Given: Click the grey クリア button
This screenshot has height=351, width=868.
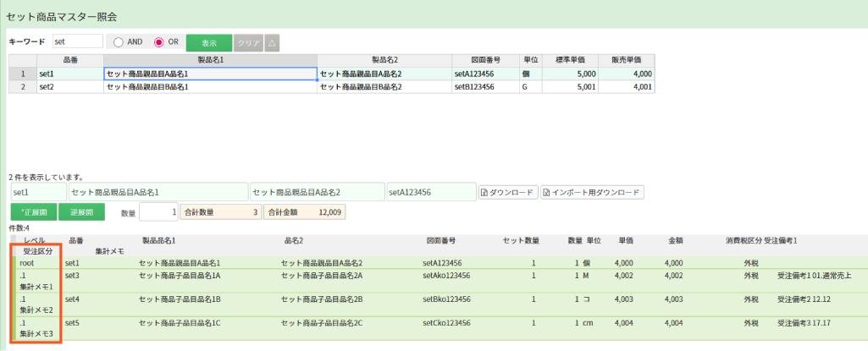Looking at the screenshot, I should point(247,41).
